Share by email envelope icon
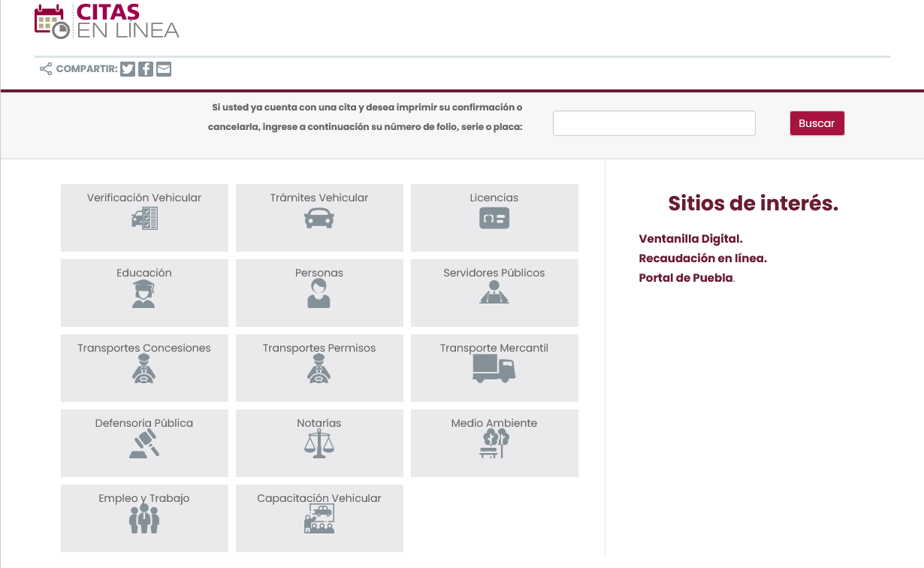The width and height of the screenshot is (924, 568). point(164,69)
